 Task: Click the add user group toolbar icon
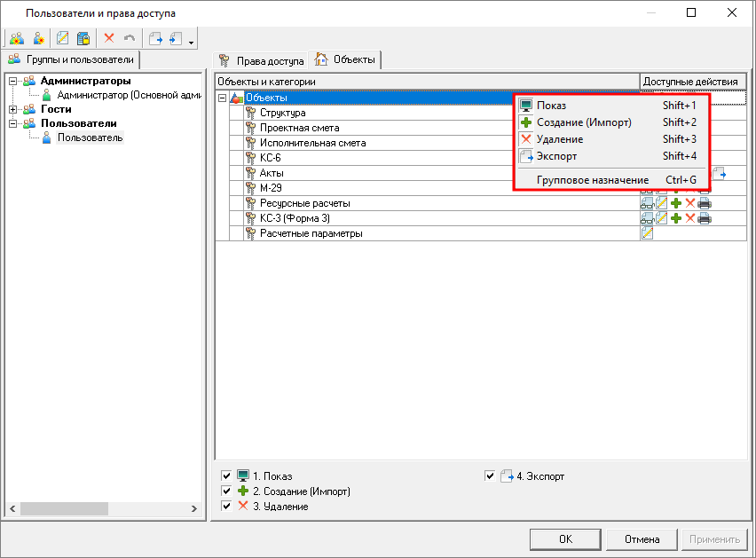[16, 38]
